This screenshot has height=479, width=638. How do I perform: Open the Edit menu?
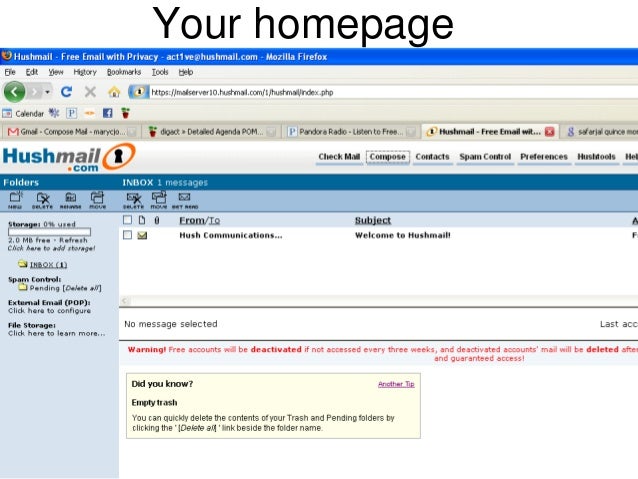pyautogui.click(x=32, y=72)
